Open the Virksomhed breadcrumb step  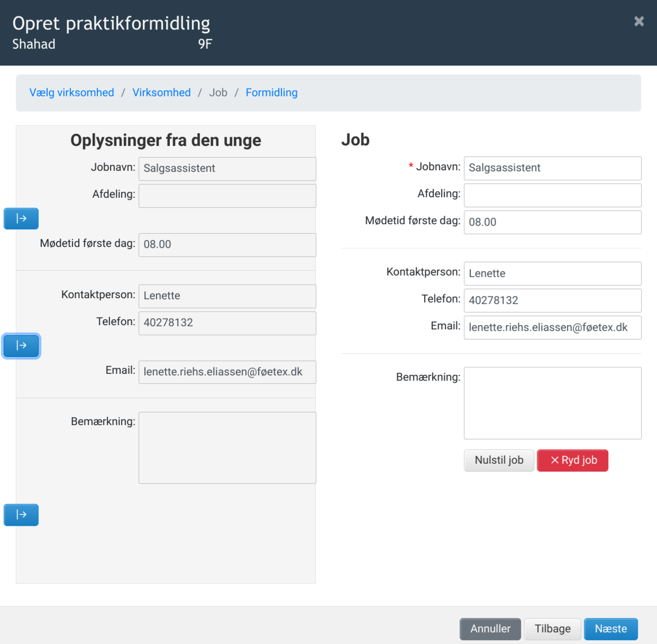point(161,93)
